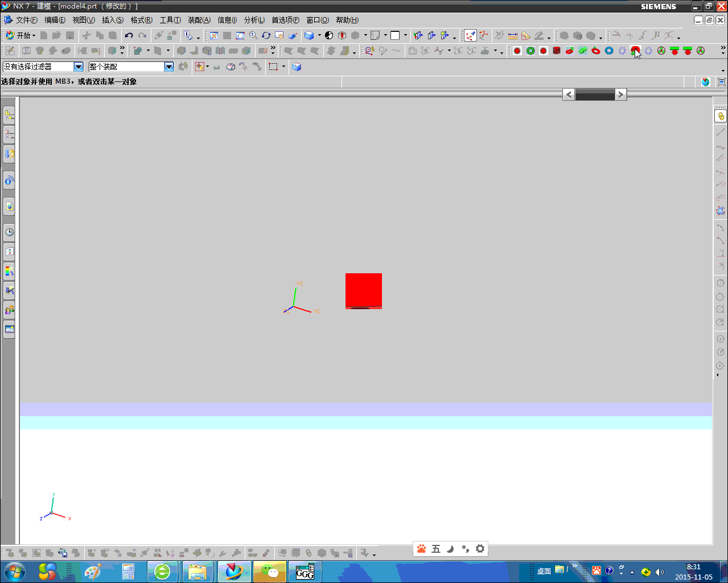Click the dark horizontal scrollbar thumb

pos(595,95)
